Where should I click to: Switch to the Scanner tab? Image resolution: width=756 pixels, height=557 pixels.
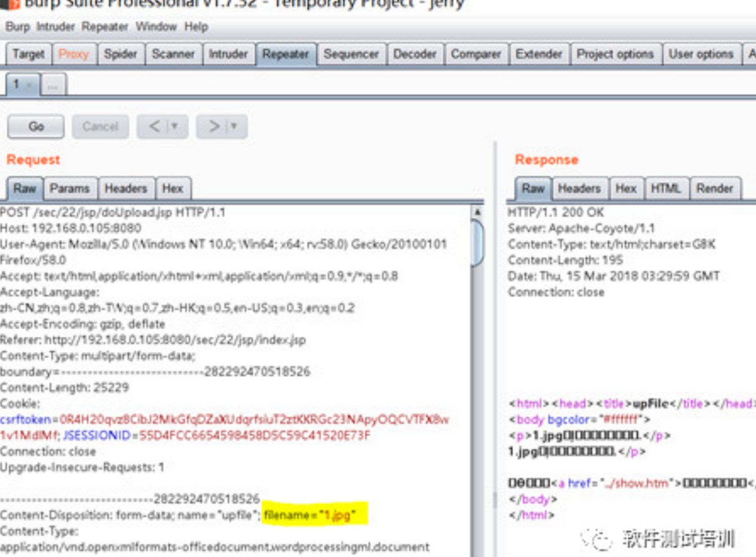coord(173,54)
